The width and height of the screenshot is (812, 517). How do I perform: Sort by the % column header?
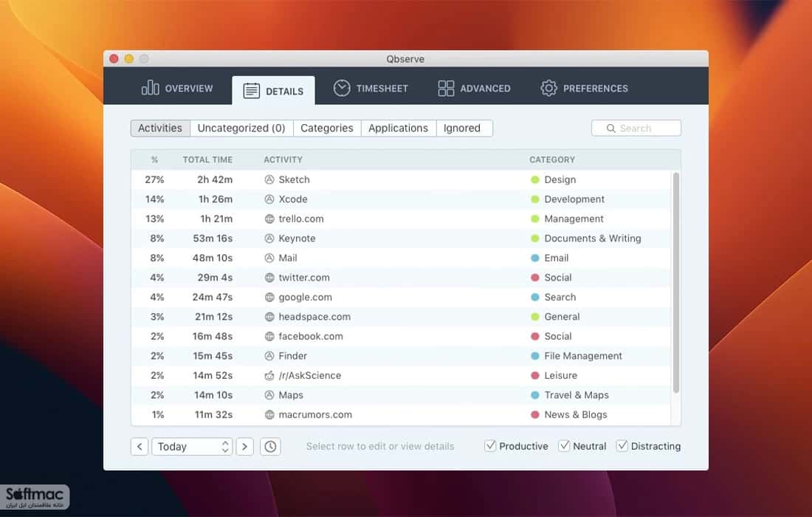coord(154,160)
